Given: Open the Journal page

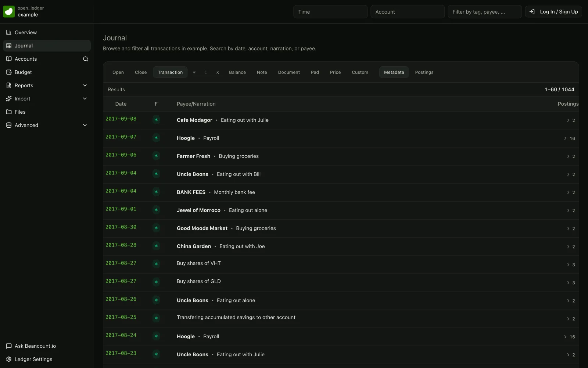Looking at the screenshot, I should (47, 46).
